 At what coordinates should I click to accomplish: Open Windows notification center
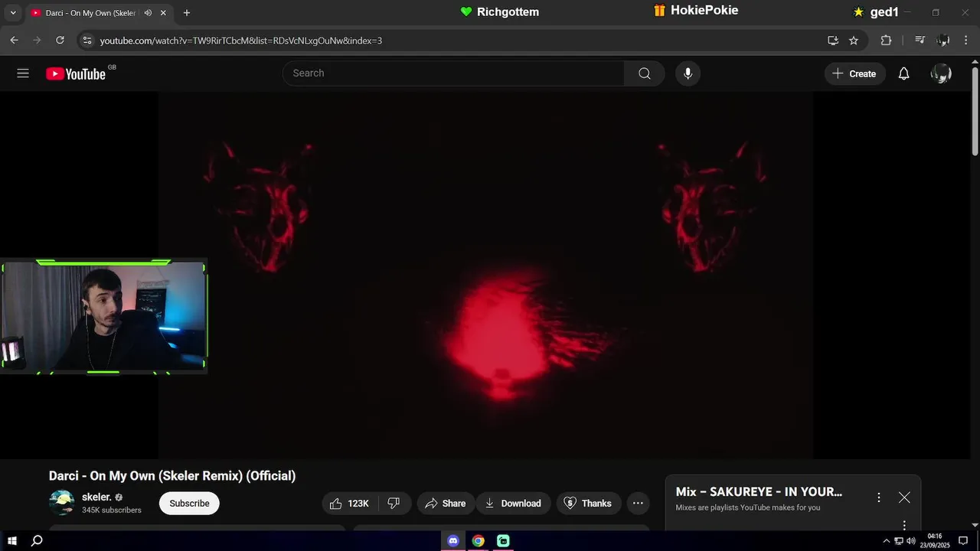(963, 541)
